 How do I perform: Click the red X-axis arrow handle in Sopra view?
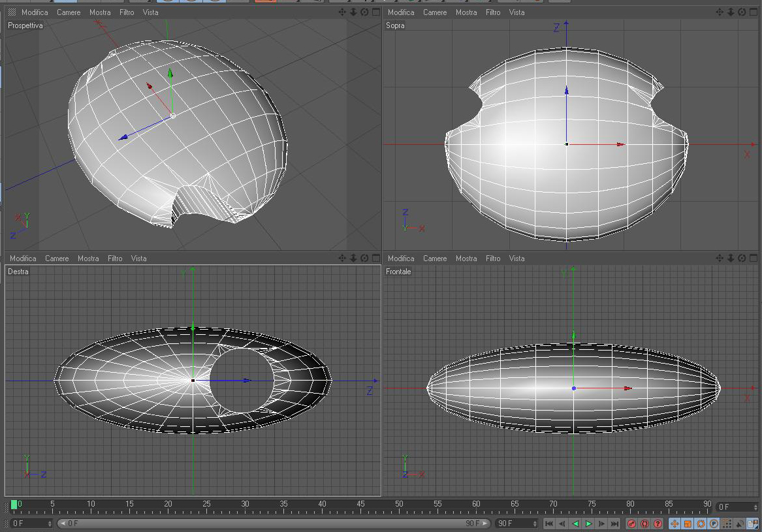point(620,144)
